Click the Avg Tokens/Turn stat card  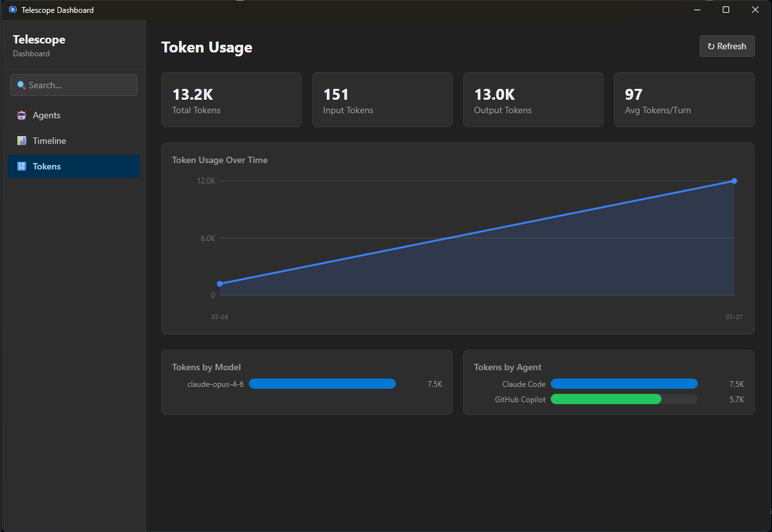click(x=684, y=100)
